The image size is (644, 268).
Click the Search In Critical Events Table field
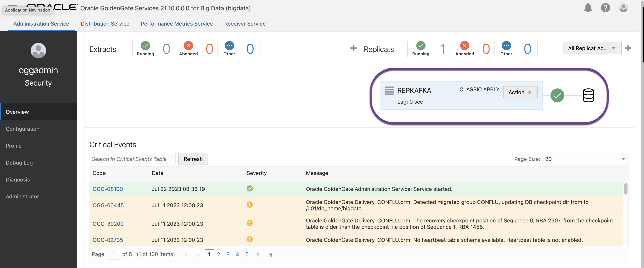click(132, 159)
